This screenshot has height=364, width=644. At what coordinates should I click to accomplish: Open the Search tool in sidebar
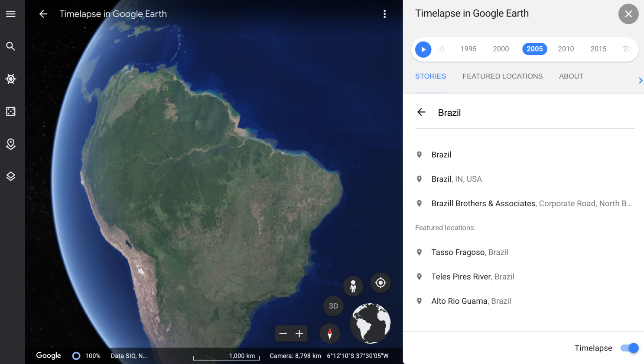pos(11,46)
